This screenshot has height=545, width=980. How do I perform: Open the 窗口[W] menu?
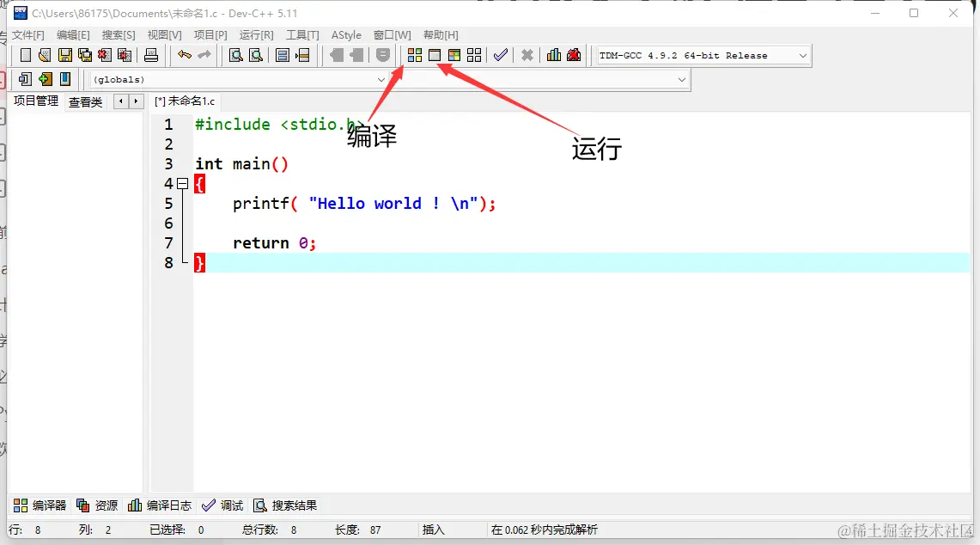[x=392, y=35]
